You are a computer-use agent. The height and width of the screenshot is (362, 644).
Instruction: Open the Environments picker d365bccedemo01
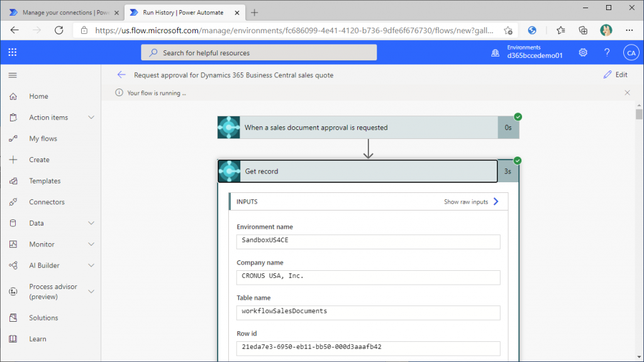tap(527, 52)
